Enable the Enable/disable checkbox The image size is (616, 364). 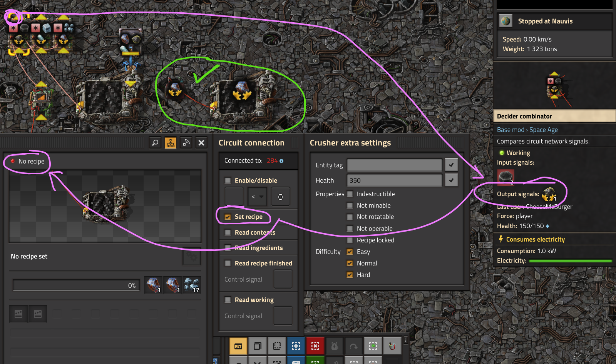pyautogui.click(x=228, y=180)
